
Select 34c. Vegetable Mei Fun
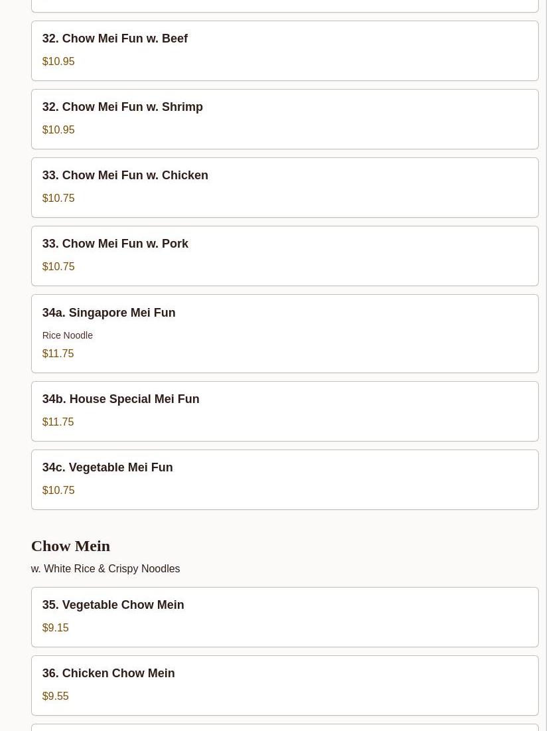pos(285,480)
